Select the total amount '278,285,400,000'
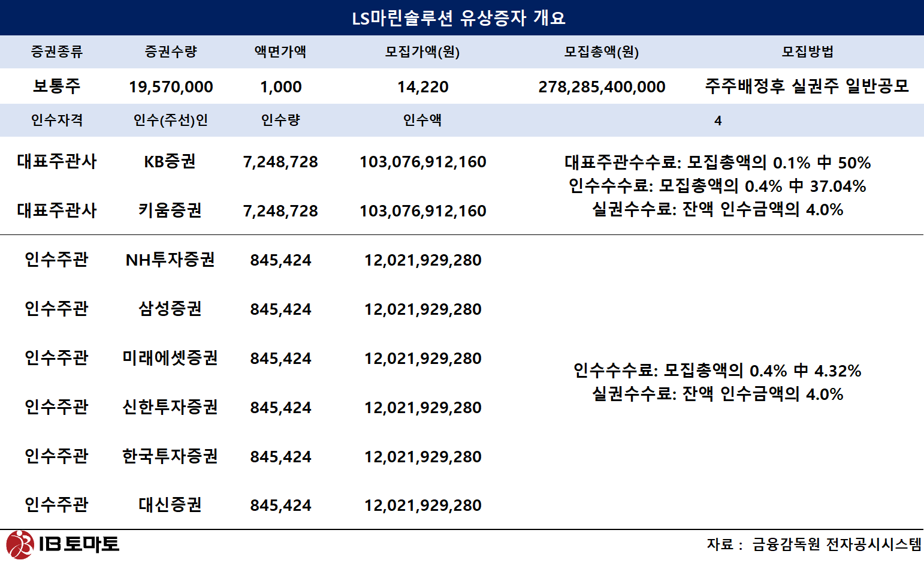The width and height of the screenshot is (924, 578). click(602, 87)
